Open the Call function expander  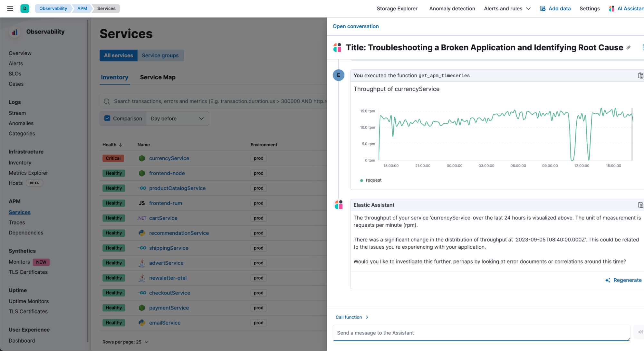point(352,317)
